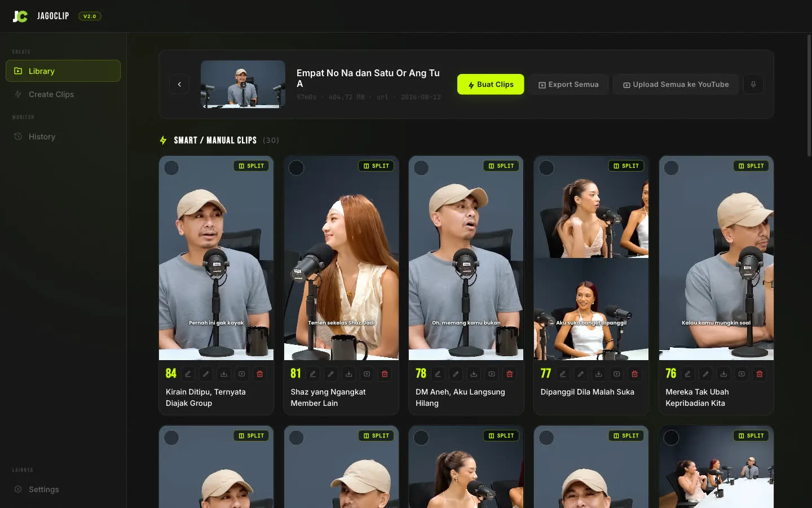Open pencil editor for clip 76
Viewport: 812px width, 508px height.
706,374
